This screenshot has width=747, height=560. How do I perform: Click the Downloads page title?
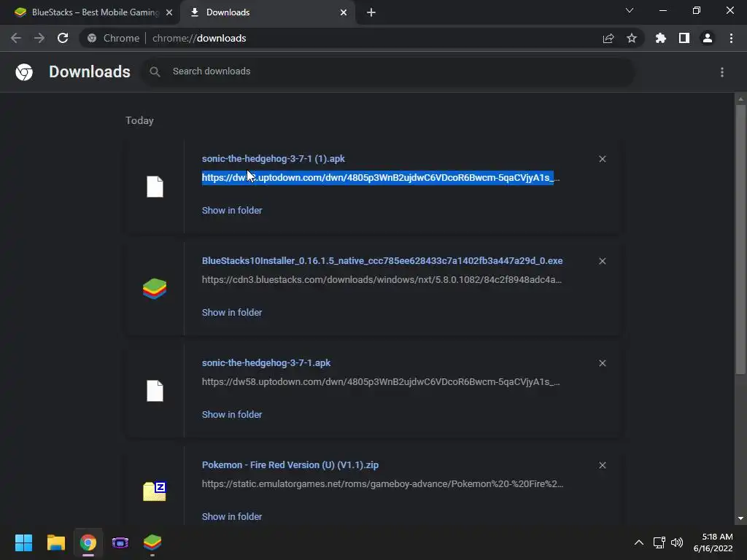[x=90, y=72]
